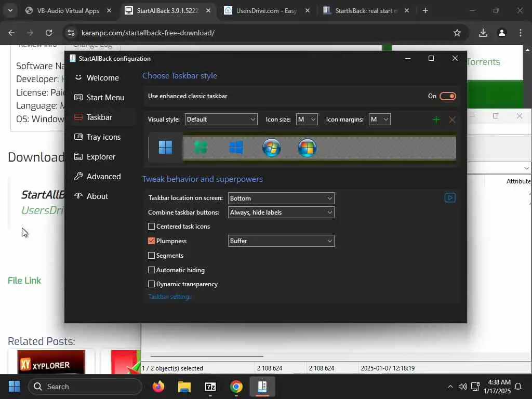
Task: Add a custom start button with green plus
Action: point(436,119)
